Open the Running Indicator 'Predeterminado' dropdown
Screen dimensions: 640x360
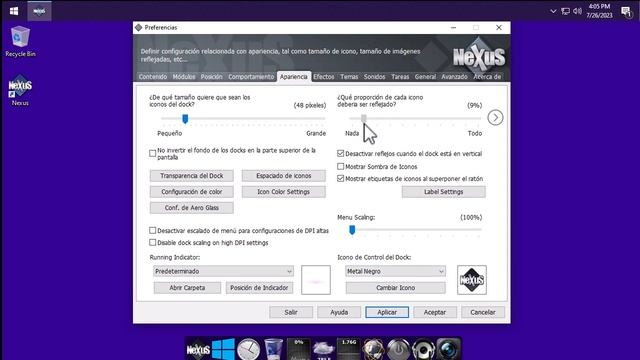(x=223, y=271)
